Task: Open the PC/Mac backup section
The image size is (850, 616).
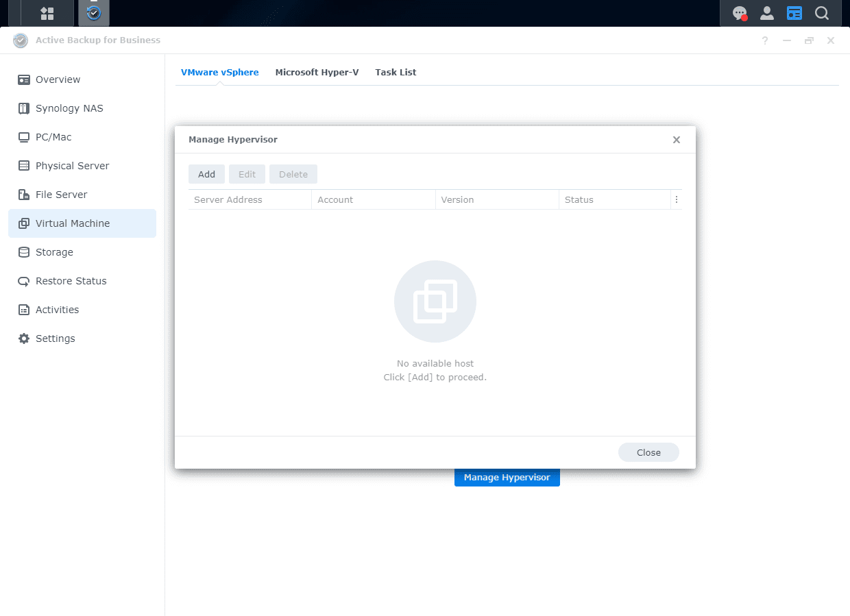Action: pyautogui.click(x=54, y=136)
